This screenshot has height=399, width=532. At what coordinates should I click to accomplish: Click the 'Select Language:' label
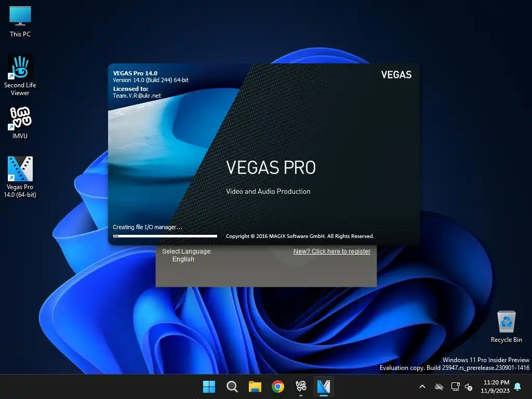click(187, 251)
